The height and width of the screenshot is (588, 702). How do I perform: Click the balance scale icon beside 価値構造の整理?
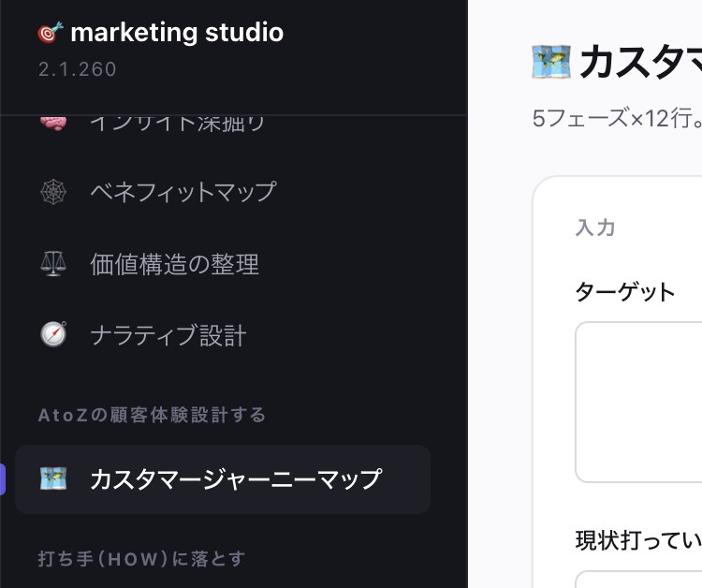(53, 264)
